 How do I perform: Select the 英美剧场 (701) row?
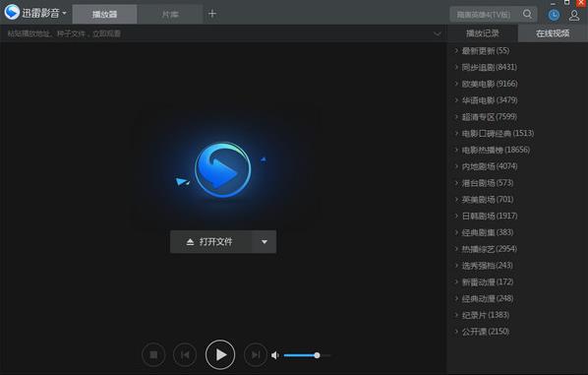point(517,200)
